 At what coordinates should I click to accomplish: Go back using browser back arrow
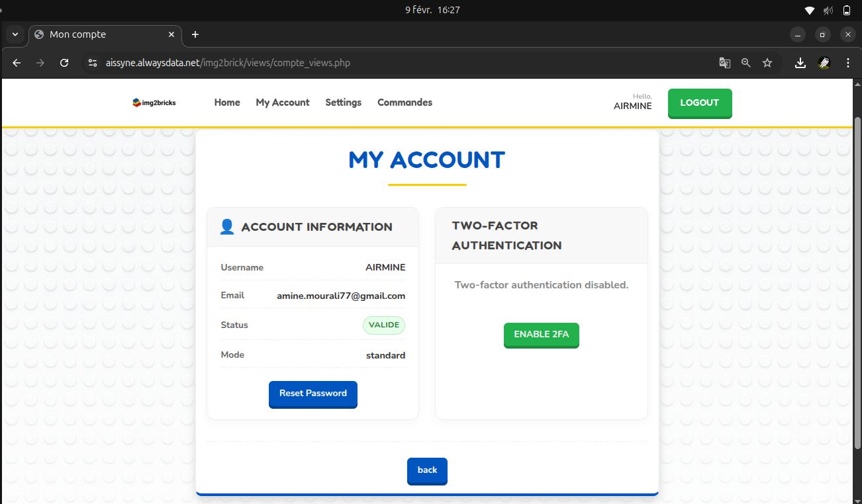click(17, 63)
